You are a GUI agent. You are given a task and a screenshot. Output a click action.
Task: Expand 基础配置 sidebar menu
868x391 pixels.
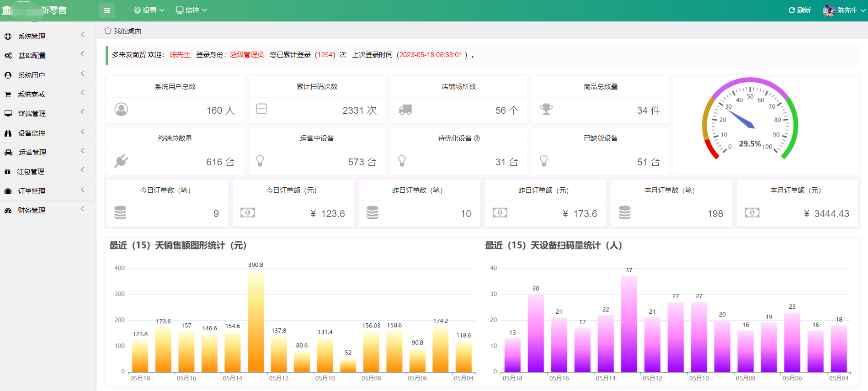point(32,55)
